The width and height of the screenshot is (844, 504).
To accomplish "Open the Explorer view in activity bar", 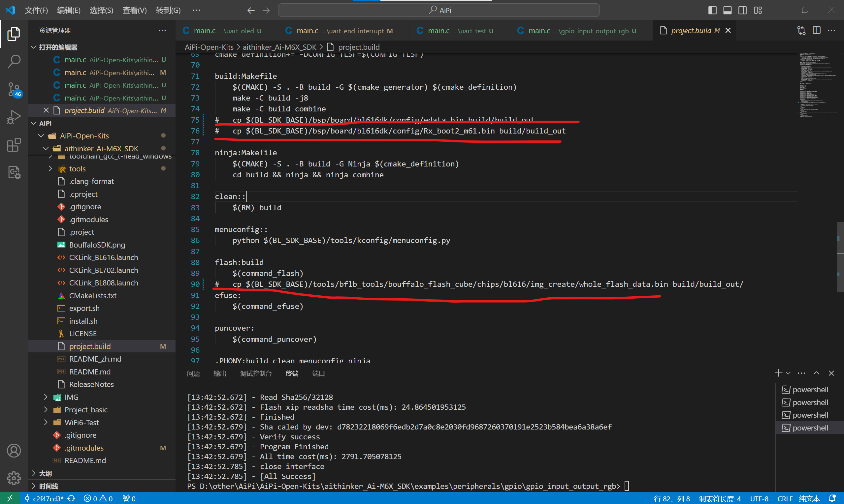I will pyautogui.click(x=14, y=34).
